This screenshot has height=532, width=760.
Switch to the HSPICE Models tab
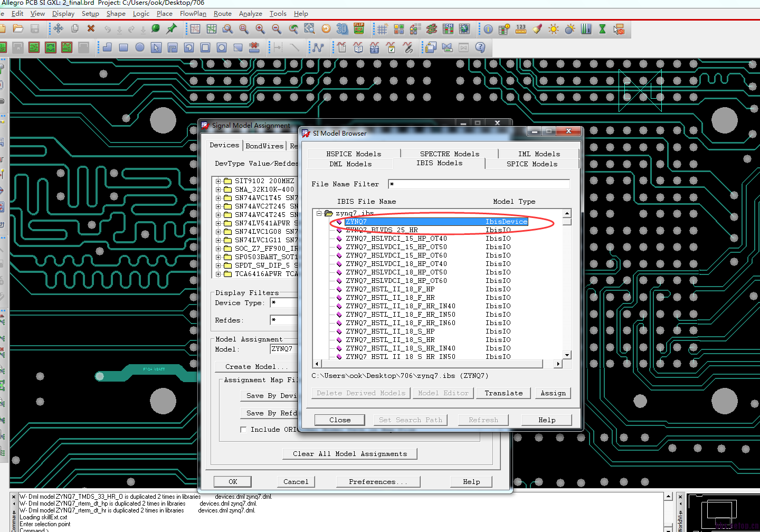tap(353, 154)
